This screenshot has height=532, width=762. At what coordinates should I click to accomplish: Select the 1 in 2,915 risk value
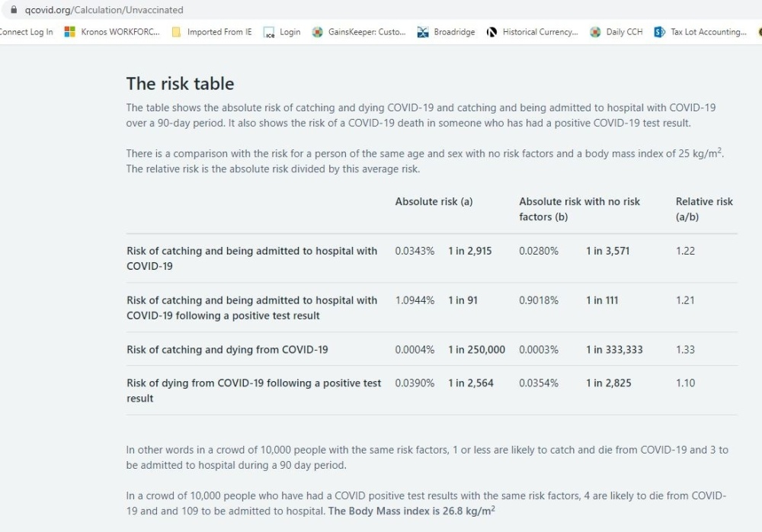point(469,251)
